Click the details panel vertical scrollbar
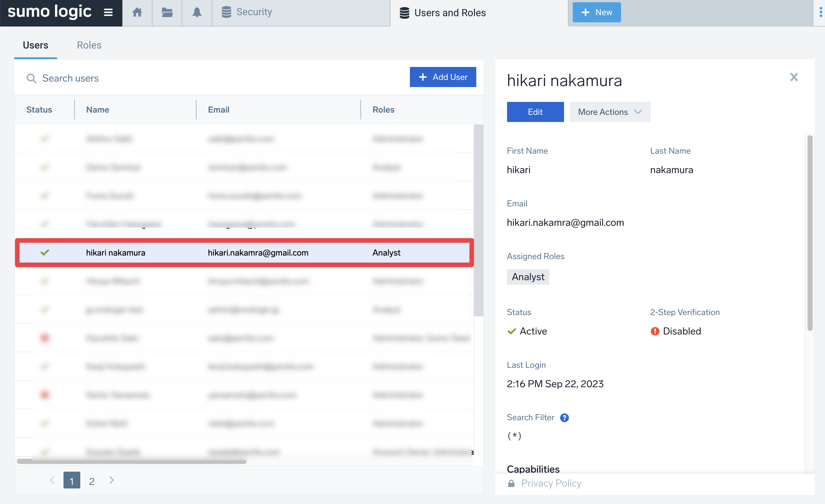 click(810, 233)
